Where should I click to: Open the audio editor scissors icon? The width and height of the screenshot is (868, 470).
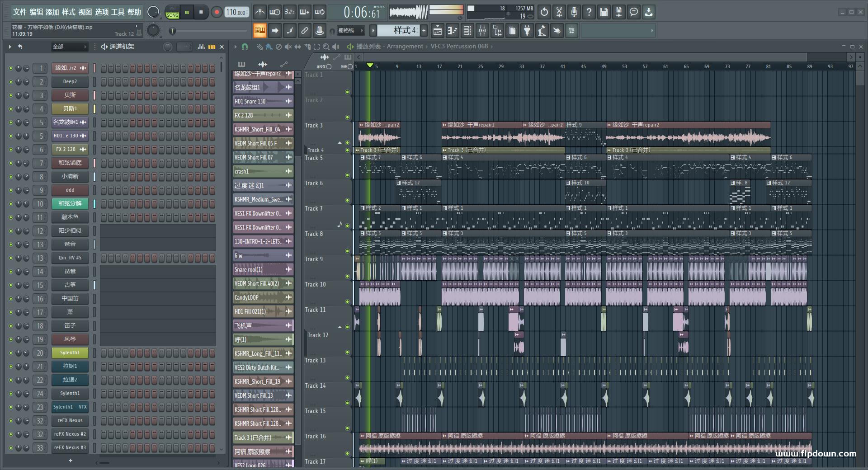pyautogui.click(x=559, y=12)
